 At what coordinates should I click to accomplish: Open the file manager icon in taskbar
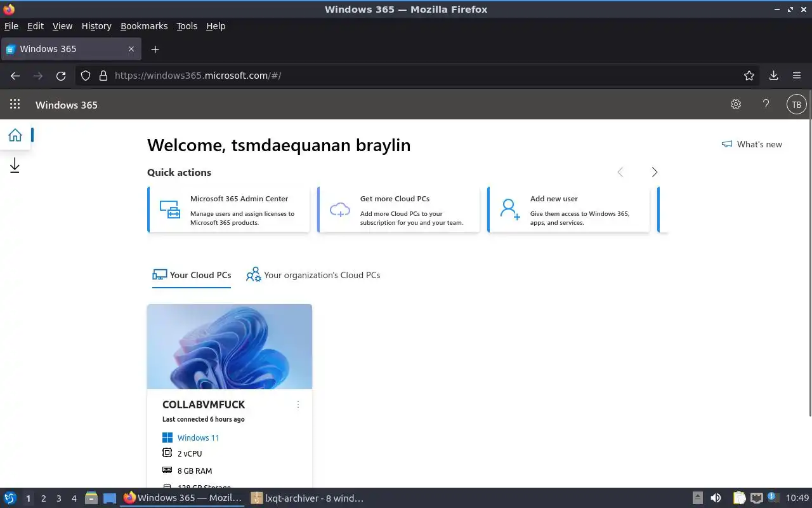pos(91,498)
